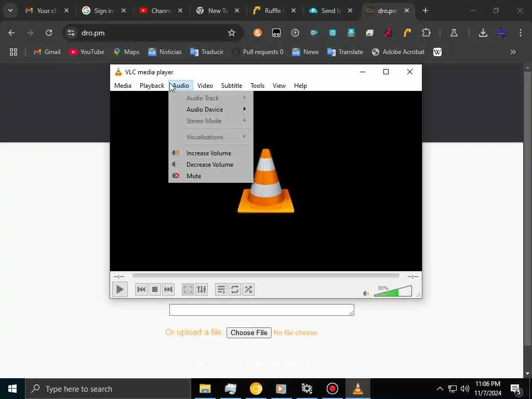Open the Noticias bookmark
Image resolution: width=532 pixels, height=399 pixels.
(165, 52)
